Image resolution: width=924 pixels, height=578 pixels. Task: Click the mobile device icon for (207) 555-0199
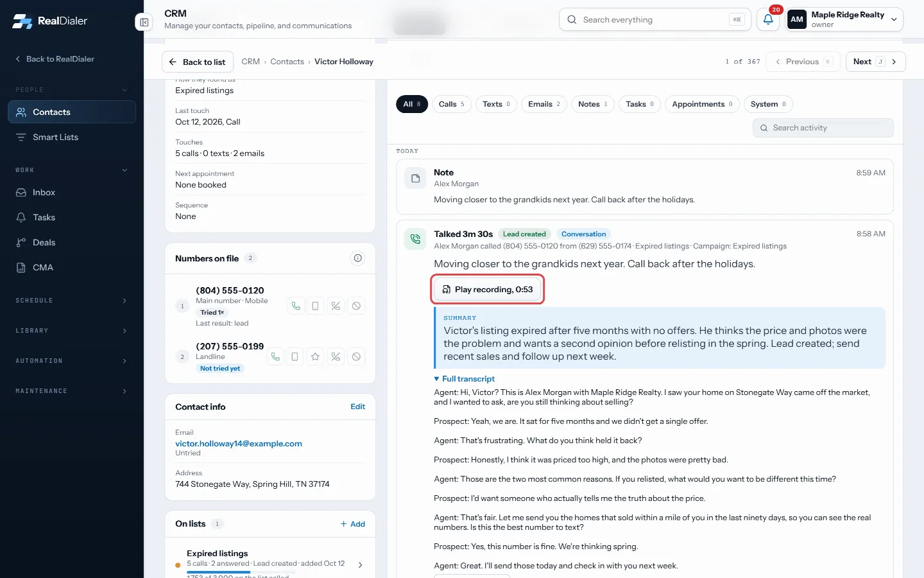coord(295,356)
